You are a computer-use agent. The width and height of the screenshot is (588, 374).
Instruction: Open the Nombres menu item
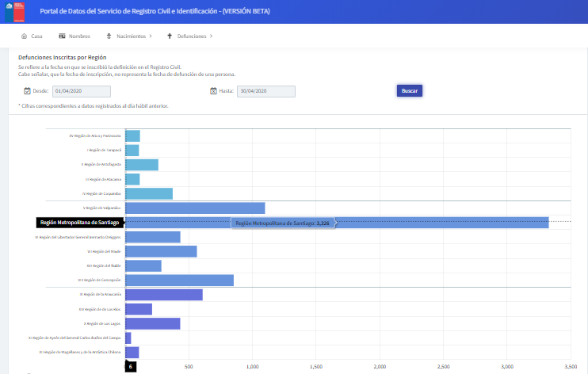tap(79, 36)
